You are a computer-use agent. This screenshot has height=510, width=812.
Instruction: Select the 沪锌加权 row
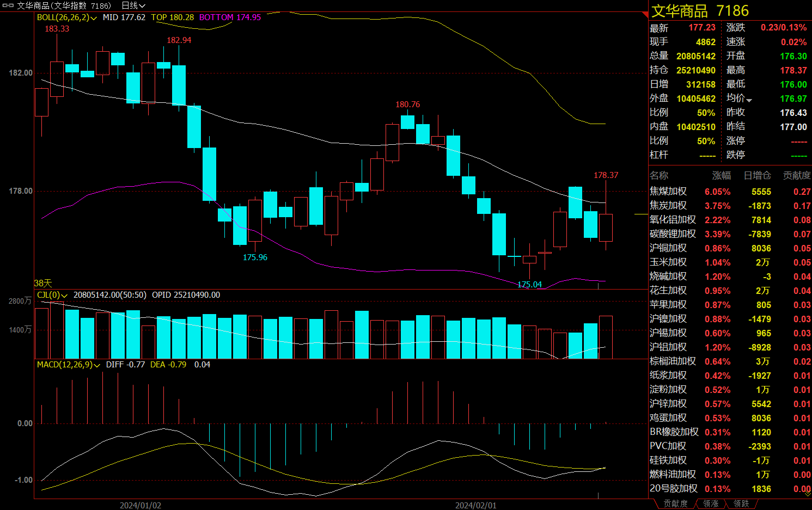click(730, 404)
